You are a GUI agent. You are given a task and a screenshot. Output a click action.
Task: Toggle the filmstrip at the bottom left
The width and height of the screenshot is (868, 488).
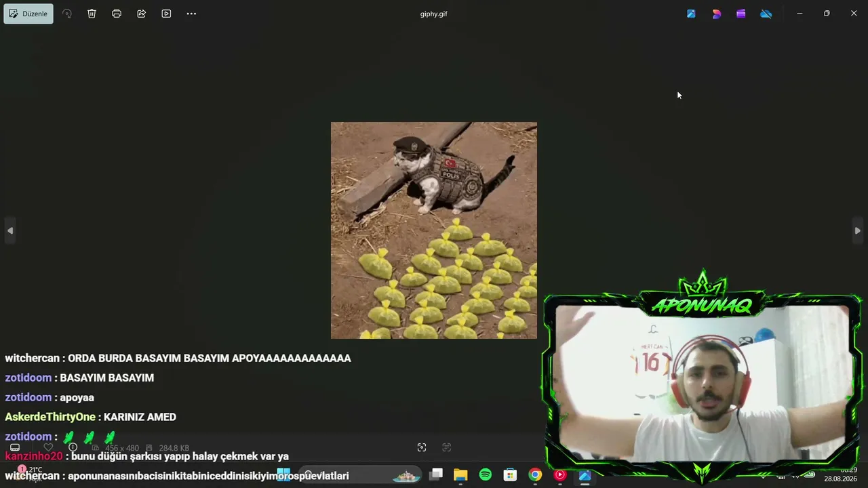(15, 447)
